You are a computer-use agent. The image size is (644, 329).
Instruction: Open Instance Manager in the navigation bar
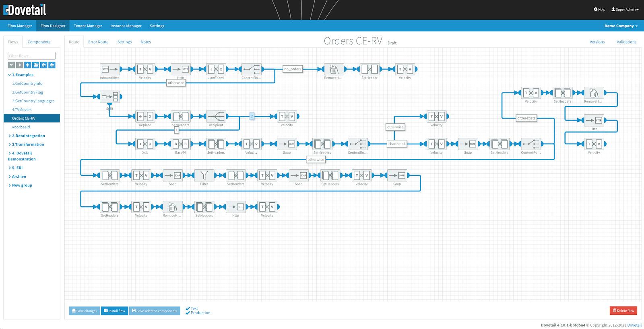[126, 26]
